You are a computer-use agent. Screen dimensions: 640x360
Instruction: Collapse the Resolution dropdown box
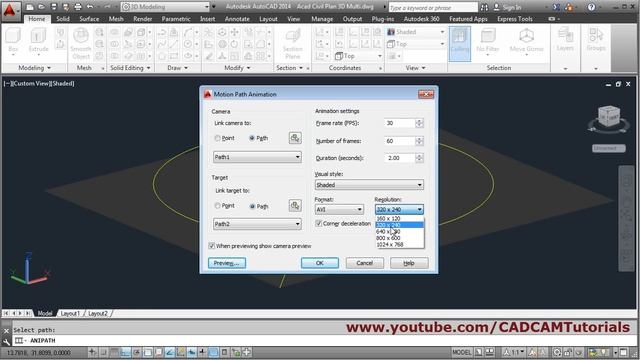(x=399, y=209)
